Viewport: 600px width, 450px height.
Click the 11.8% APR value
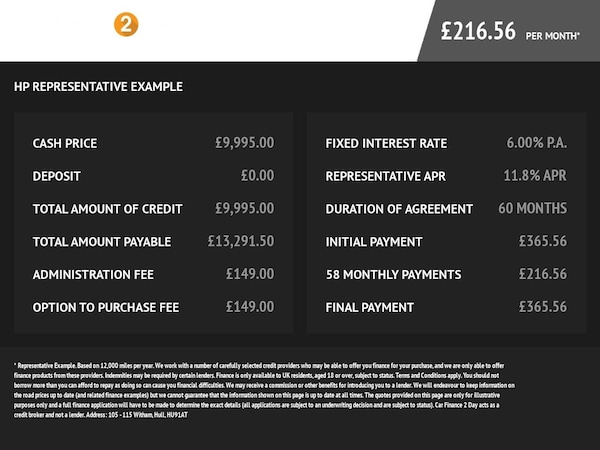tap(534, 176)
